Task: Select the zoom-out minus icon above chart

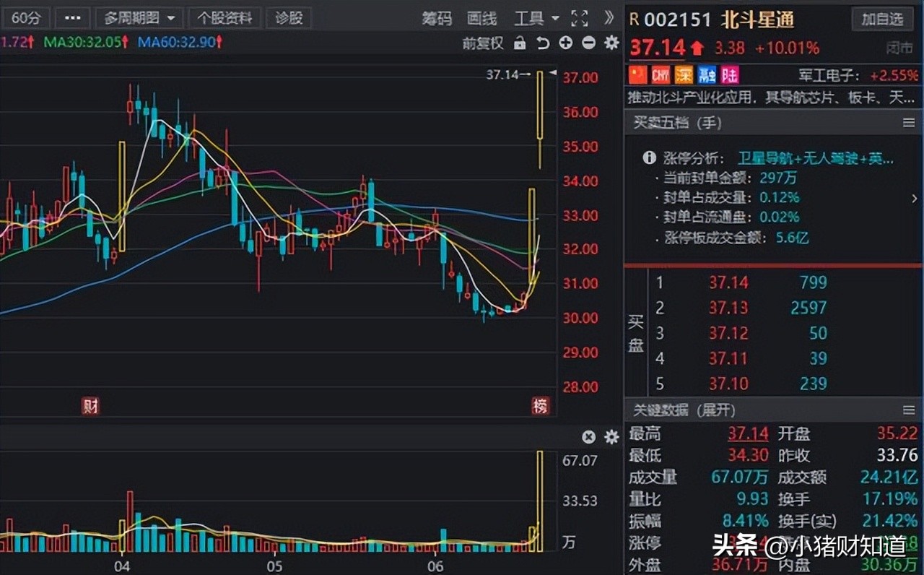Action: point(588,44)
